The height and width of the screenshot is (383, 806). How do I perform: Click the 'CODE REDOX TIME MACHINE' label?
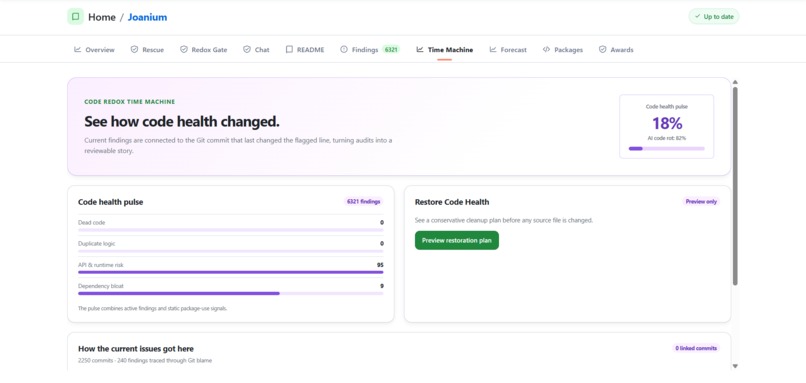coord(130,102)
